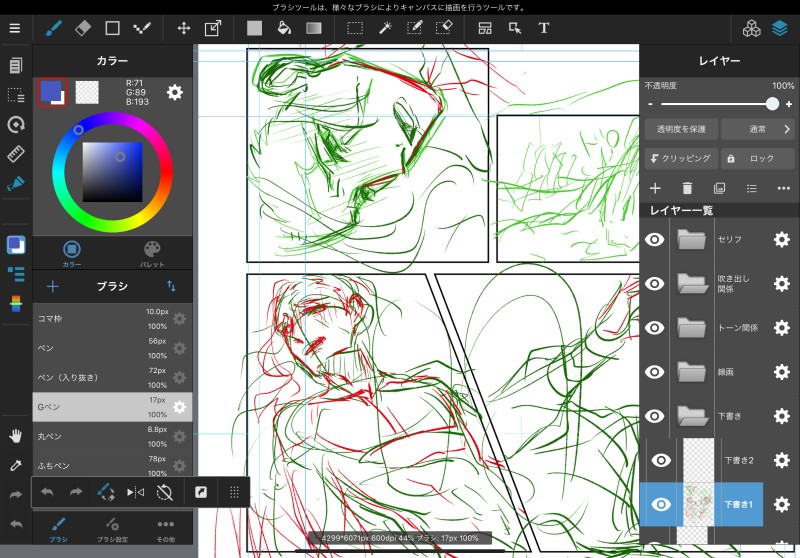800x558 pixels.
Task: Add a new layer with plus icon
Action: point(655,188)
